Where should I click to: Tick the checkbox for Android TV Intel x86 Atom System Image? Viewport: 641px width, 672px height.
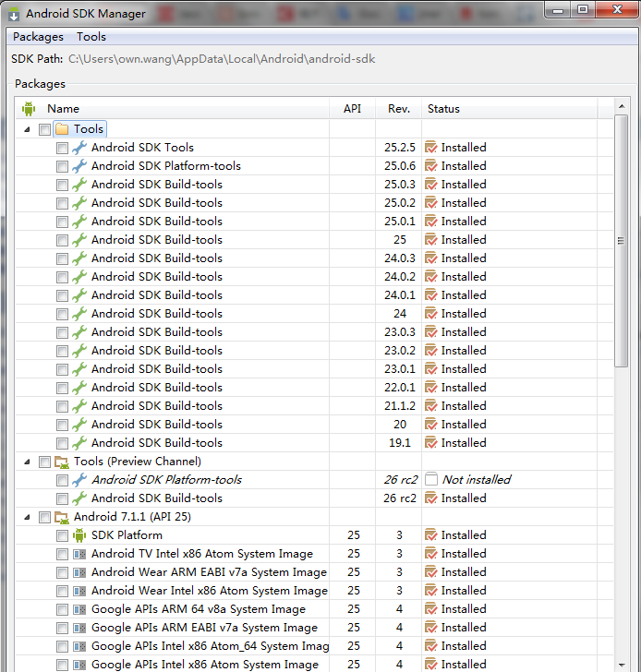click(62, 554)
